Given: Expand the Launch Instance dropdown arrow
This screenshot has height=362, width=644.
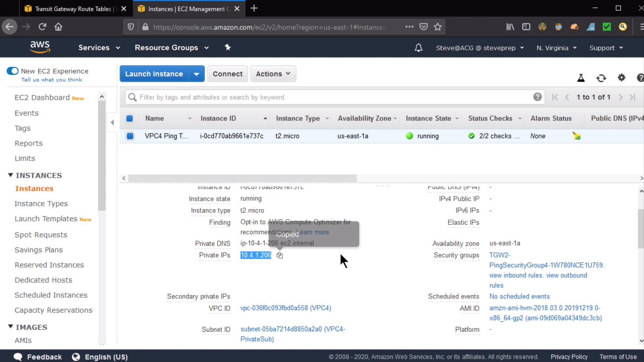Looking at the screenshot, I should [x=197, y=74].
